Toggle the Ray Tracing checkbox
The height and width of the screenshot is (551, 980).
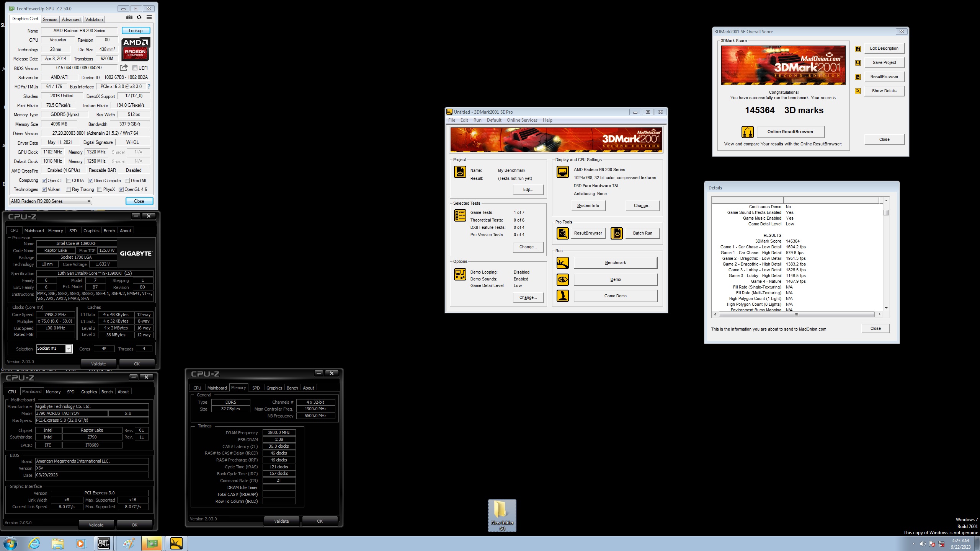point(69,189)
